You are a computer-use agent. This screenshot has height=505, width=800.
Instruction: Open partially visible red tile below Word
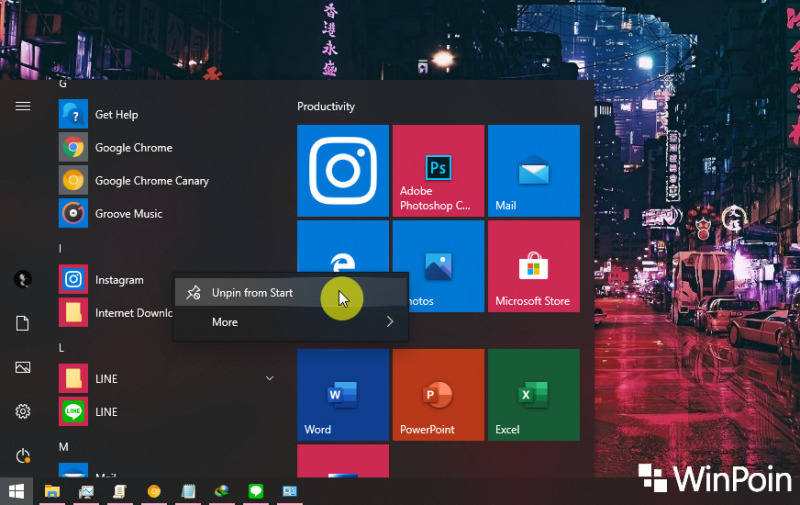point(343,461)
